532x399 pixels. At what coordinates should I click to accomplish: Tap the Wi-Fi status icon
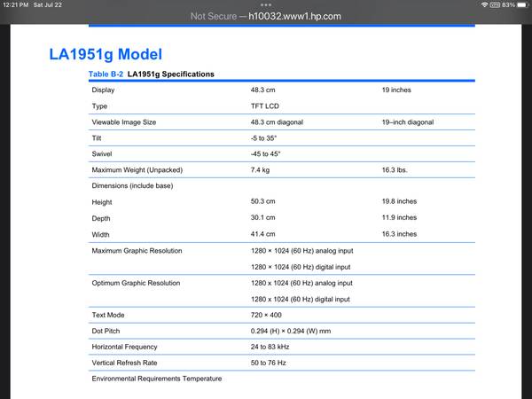coord(484,5)
